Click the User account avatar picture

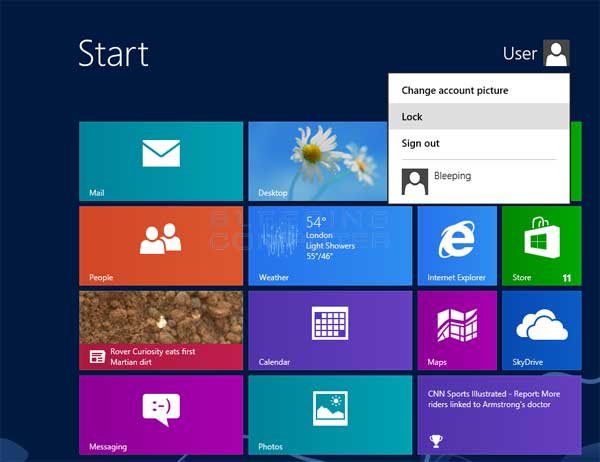(x=556, y=53)
